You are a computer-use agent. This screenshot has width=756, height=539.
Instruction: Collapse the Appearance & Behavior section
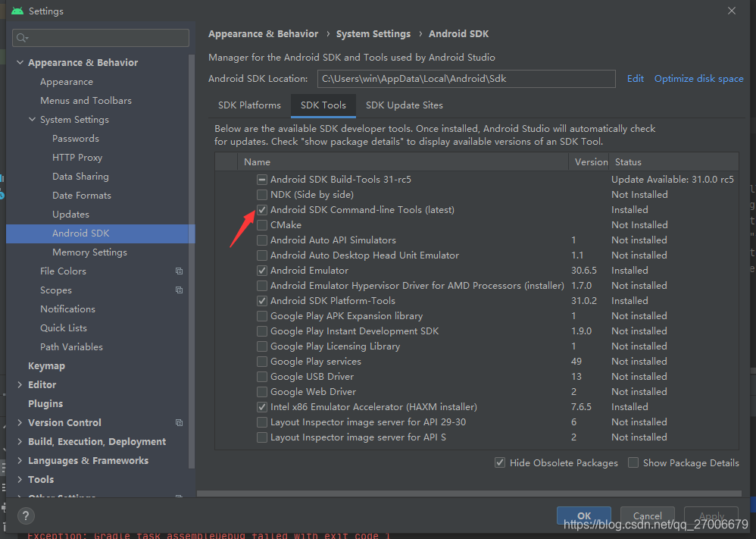pyautogui.click(x=20, y=62)
